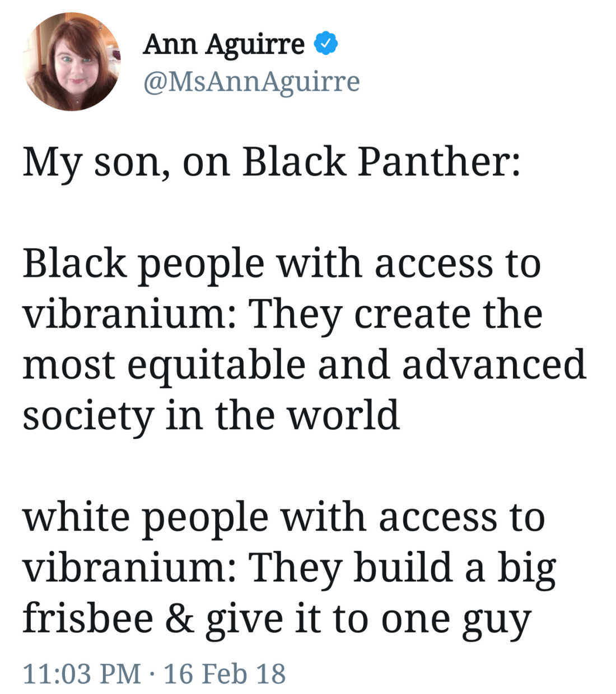This screenshot has width=616, height=694.
Task: Click the phrase 'give it to one guy'
Action: point(368,620)
